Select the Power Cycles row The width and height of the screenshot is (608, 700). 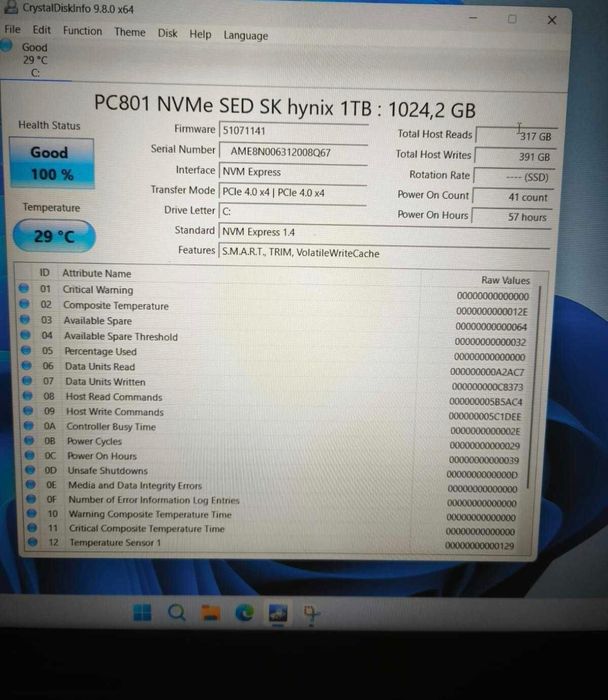[x=274, y=443]
